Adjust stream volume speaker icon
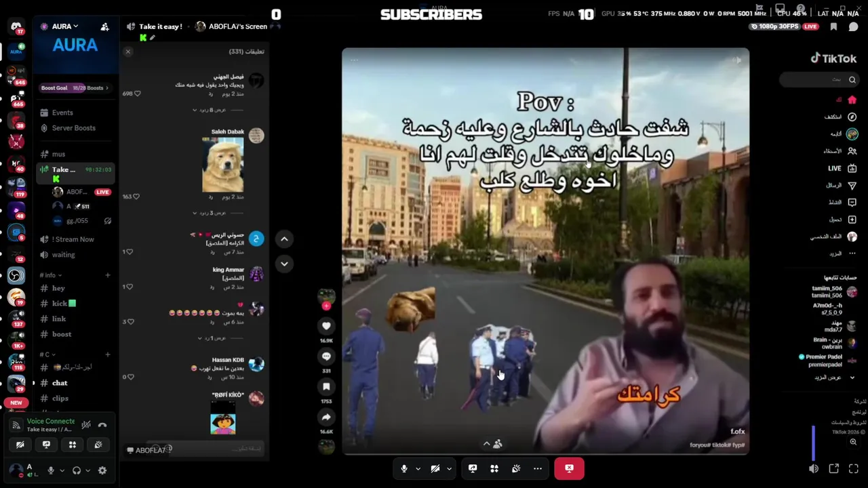 [x=814, y=468]
